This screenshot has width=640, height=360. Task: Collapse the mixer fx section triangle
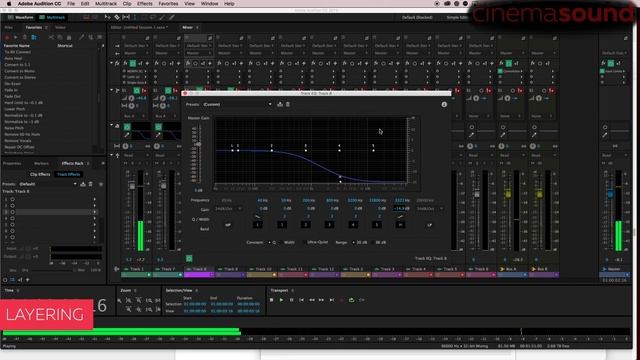point(111,63)
